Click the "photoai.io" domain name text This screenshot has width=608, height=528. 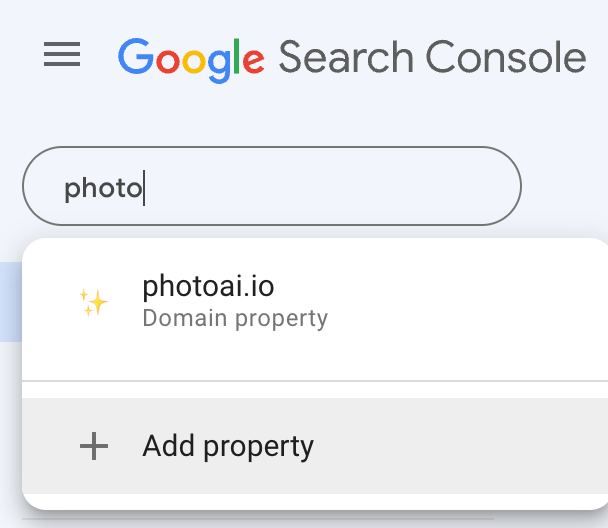point(208,286)
